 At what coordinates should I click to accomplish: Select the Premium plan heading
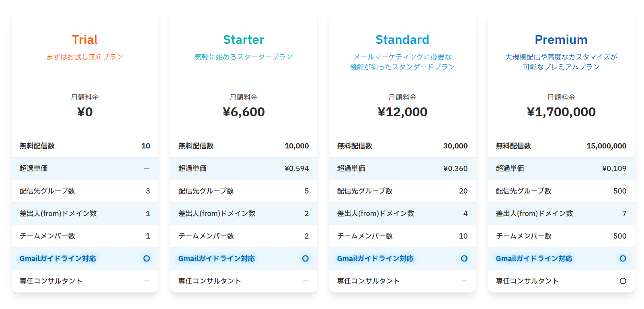[x=561, y=40]
